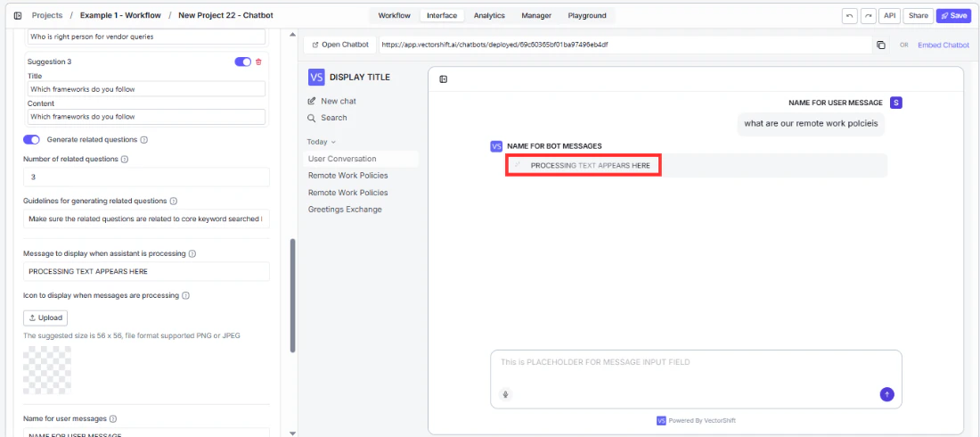
Task: Click the NAME FOR BOT MESSAGES label
Action: pos(554,146)
